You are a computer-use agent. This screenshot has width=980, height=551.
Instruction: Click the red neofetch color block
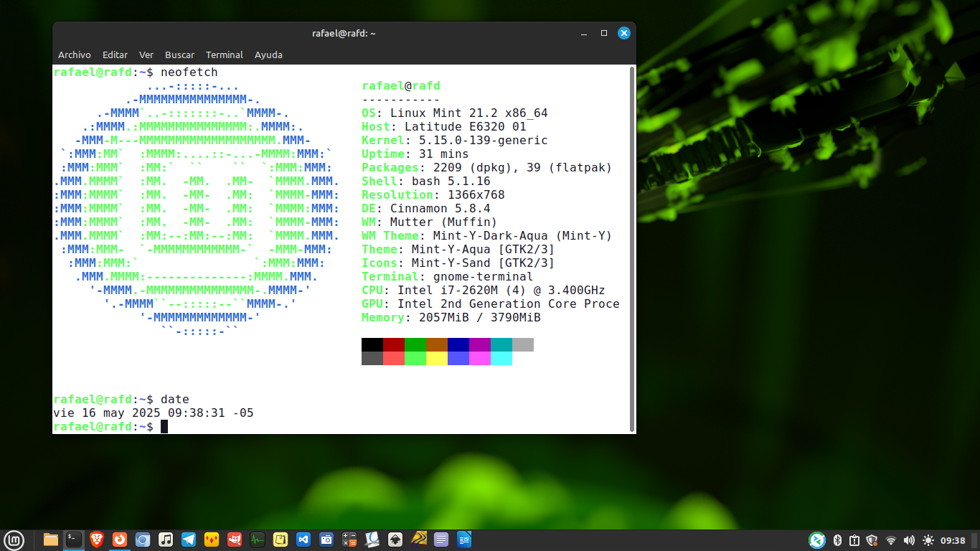pos(394,344)
